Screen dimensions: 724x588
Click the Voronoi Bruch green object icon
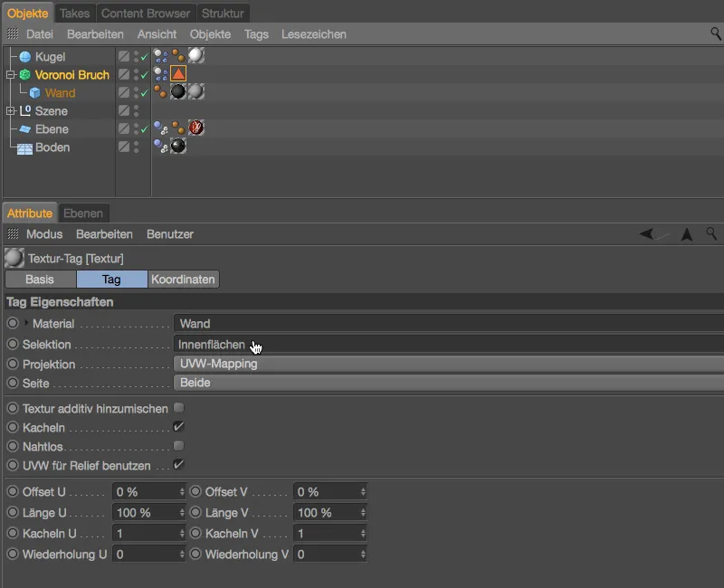click(24, 75)
